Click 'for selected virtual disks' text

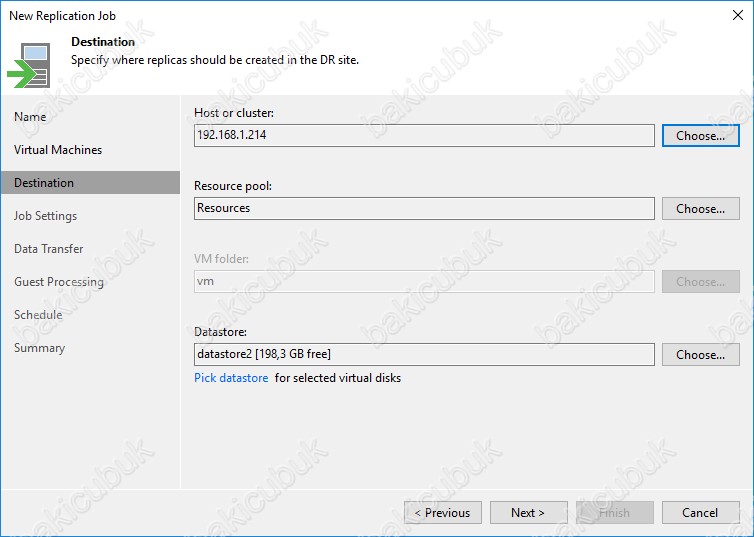coord(338,378)
